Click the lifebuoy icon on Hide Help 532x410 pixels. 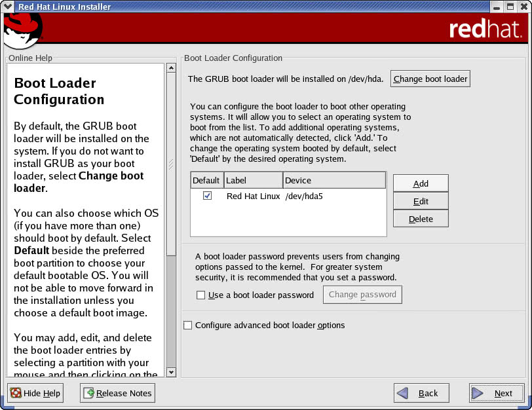click(x=16, y=393)
